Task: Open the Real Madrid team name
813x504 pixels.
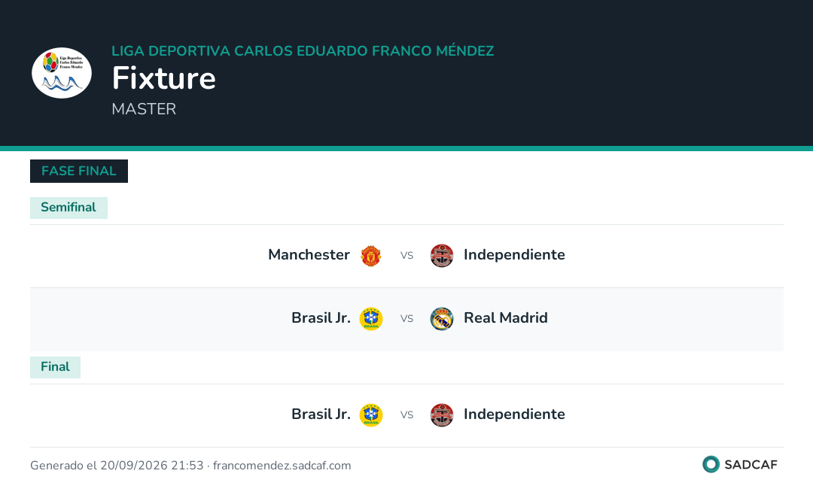Action: coord(506,318)
